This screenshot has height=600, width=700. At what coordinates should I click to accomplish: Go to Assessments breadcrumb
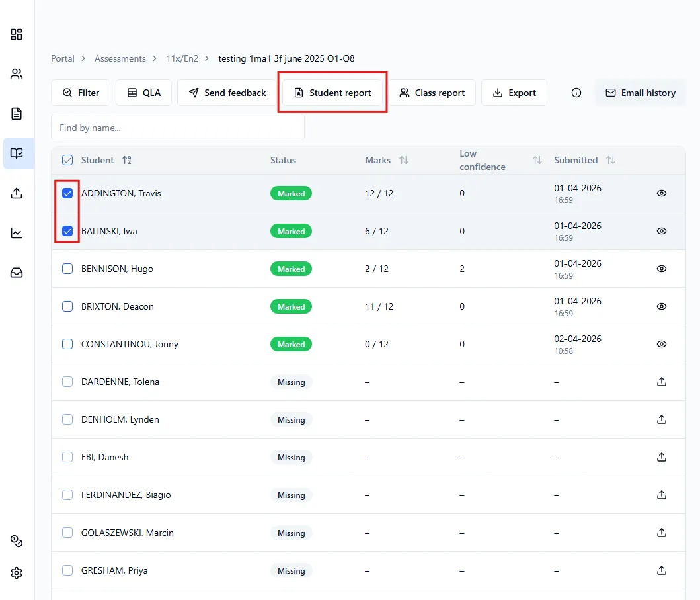click(x=120, y=58)
